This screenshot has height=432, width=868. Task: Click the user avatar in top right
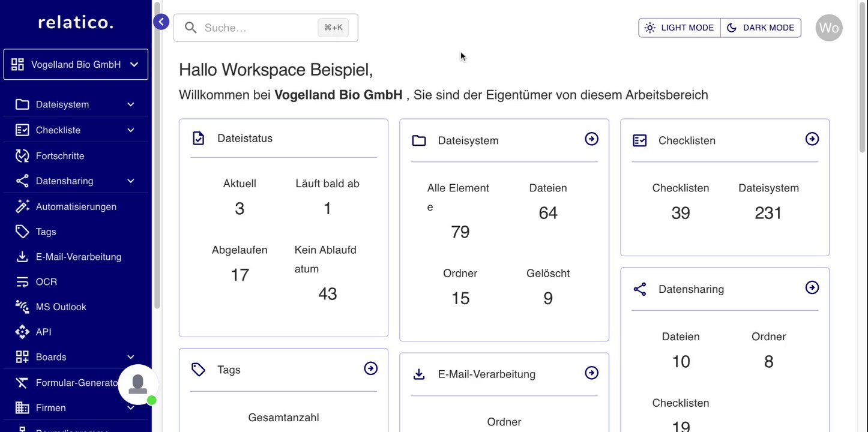828,28
